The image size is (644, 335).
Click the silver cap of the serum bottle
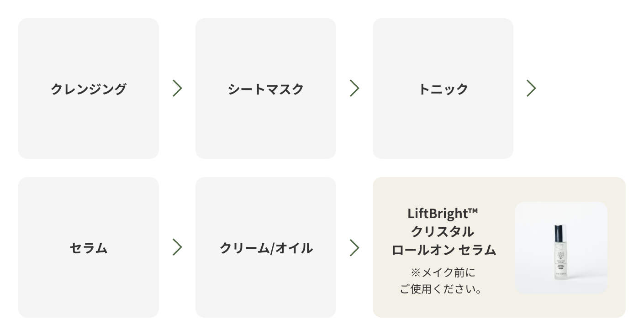(560, 232)
